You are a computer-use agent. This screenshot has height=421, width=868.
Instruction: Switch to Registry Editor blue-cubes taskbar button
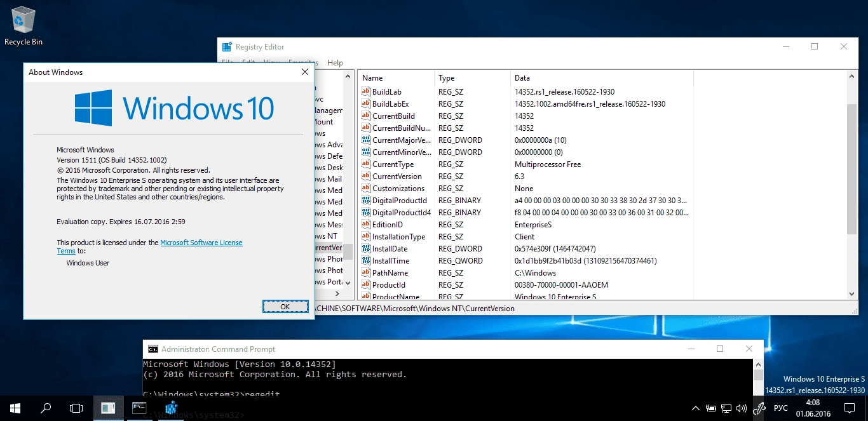click(x=171, y=408)
